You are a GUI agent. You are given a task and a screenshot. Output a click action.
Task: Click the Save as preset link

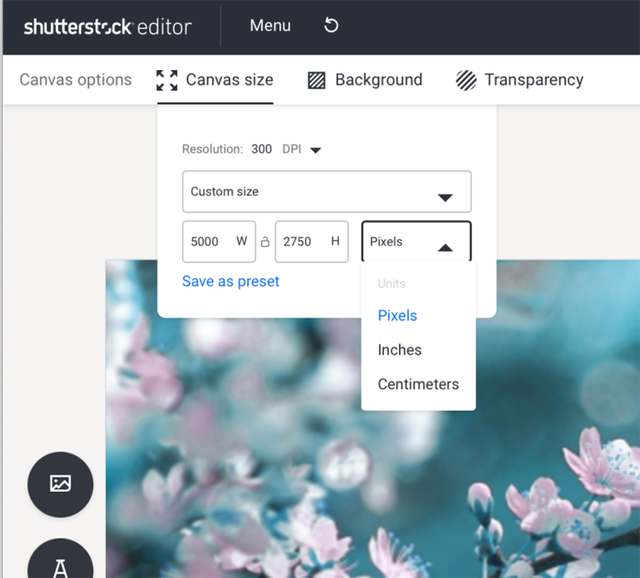point(231,281)
